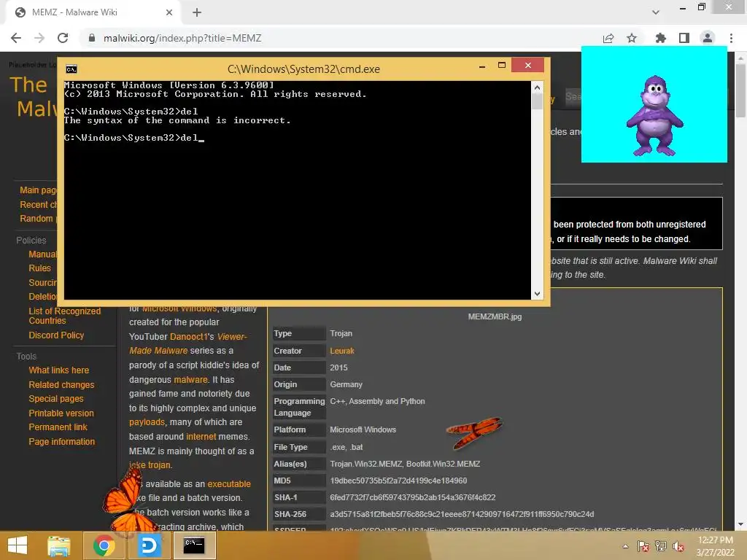Open Page information link
Viewport: 747px width, 560px height.
pyautogui.click(x=61, y=441)
